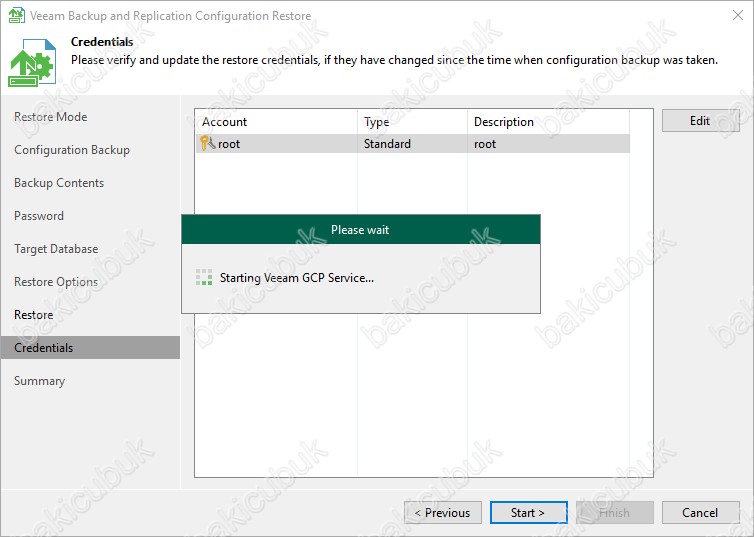Go to the Summary step
This screenshot has height=537, width=754.
click(39, 381)
